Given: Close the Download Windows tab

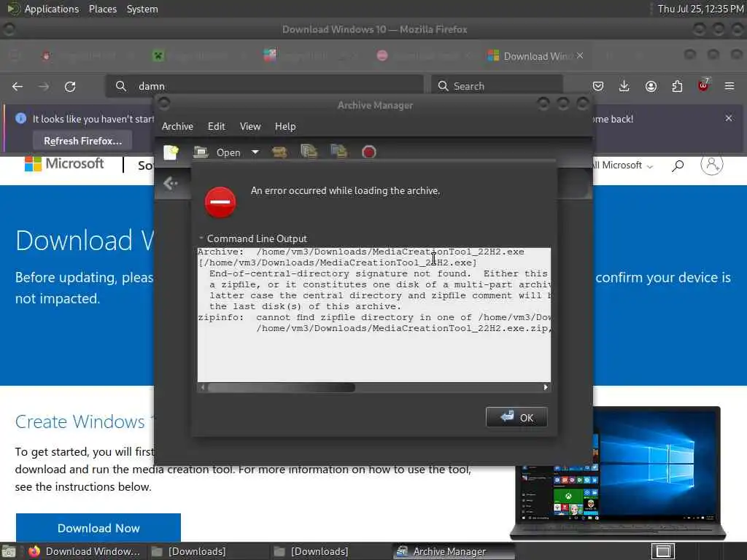Looking at the screenshot, I should click(x=580, y=55).
